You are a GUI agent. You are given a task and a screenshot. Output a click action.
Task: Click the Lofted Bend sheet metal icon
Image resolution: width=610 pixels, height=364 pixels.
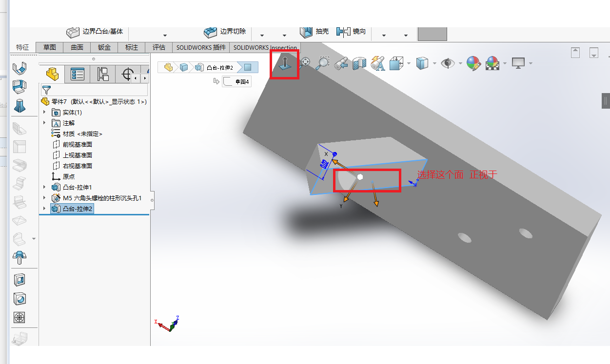click(20, 106)
